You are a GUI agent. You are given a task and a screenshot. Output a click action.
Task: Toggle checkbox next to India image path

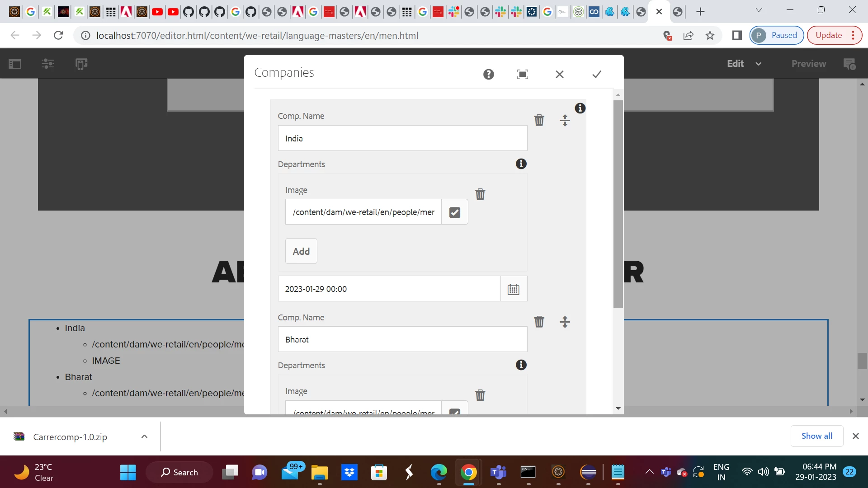click(x=454, y=212)
